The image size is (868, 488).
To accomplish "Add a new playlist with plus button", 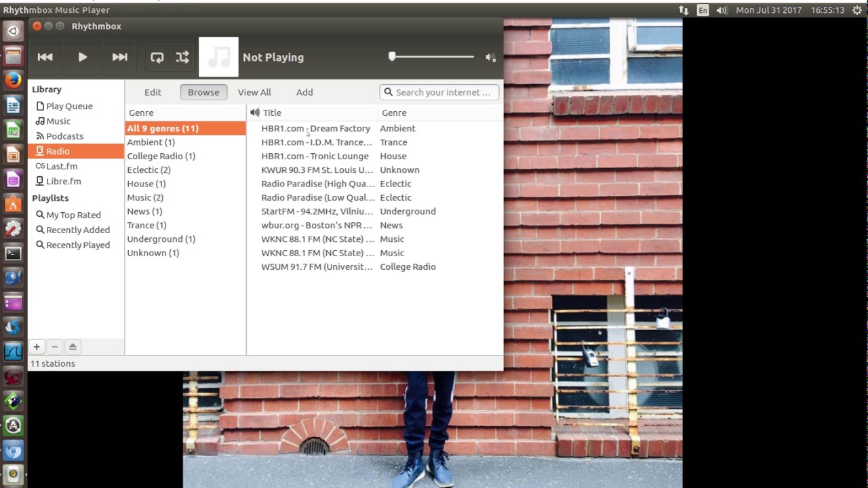I will (37, 347).
